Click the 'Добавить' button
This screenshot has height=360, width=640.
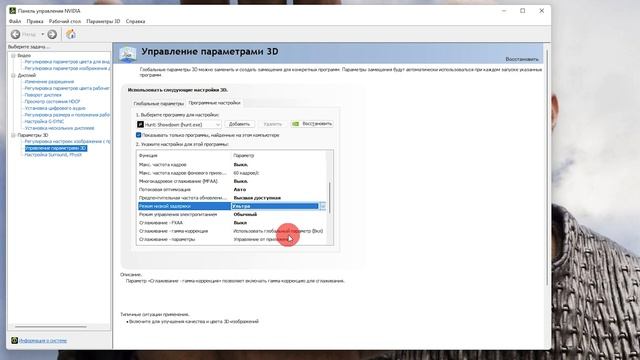(x=239, y=124)
